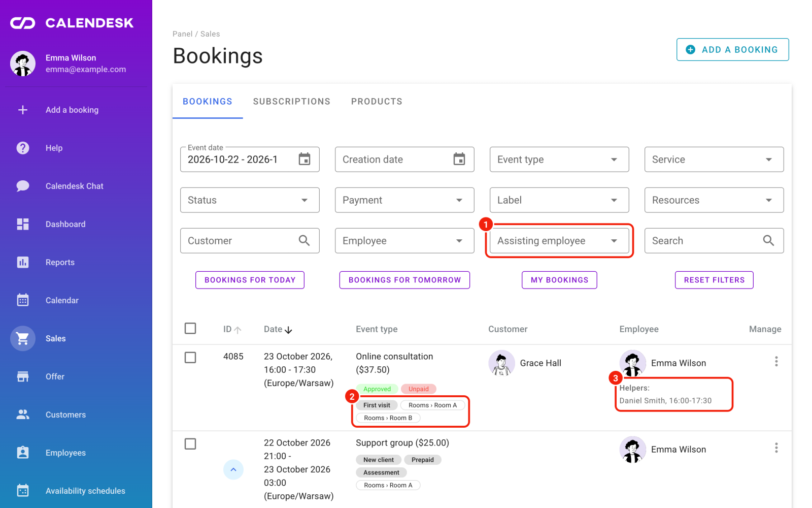Open the Service filter dropdown
The image size is (812, 508).
click(714, 160)
